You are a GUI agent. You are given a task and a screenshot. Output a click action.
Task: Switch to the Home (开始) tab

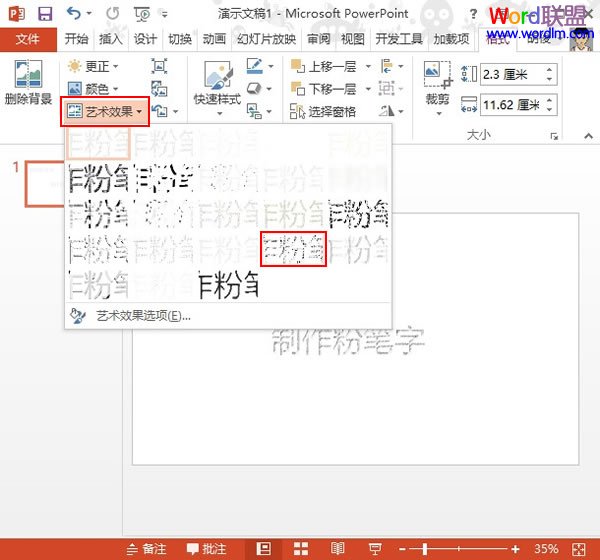pyautogui.click(x=76, y=39)
